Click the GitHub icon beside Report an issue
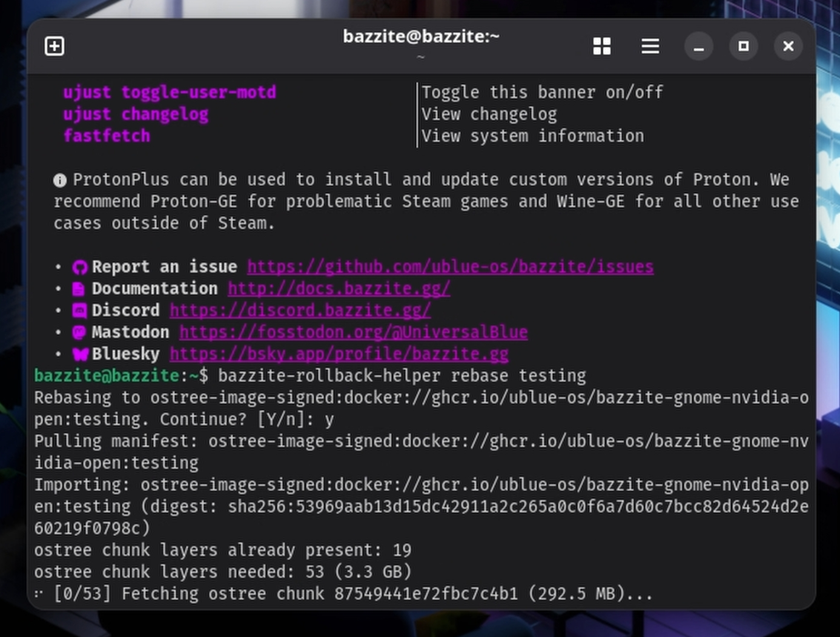 [80, 268]
